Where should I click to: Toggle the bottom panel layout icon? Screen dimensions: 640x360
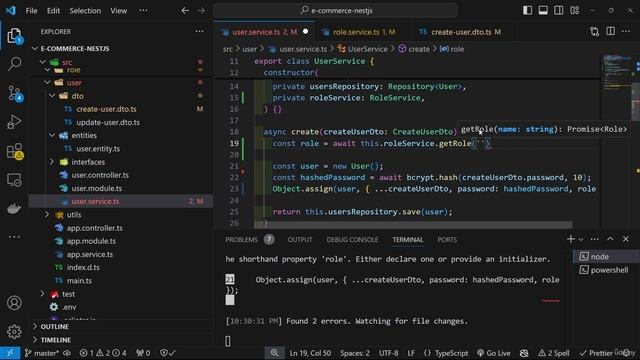point(543,10)
